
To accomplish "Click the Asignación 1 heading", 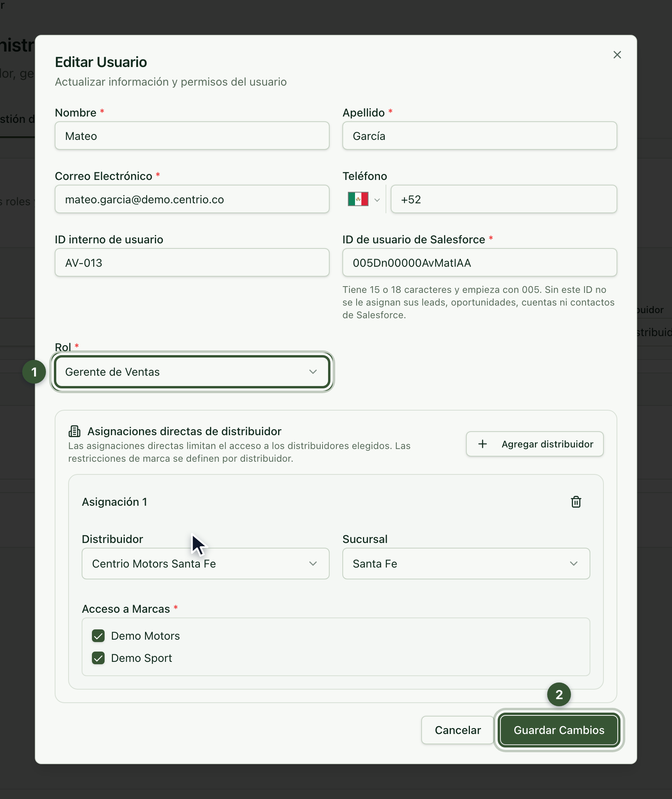I will (115, 502).
